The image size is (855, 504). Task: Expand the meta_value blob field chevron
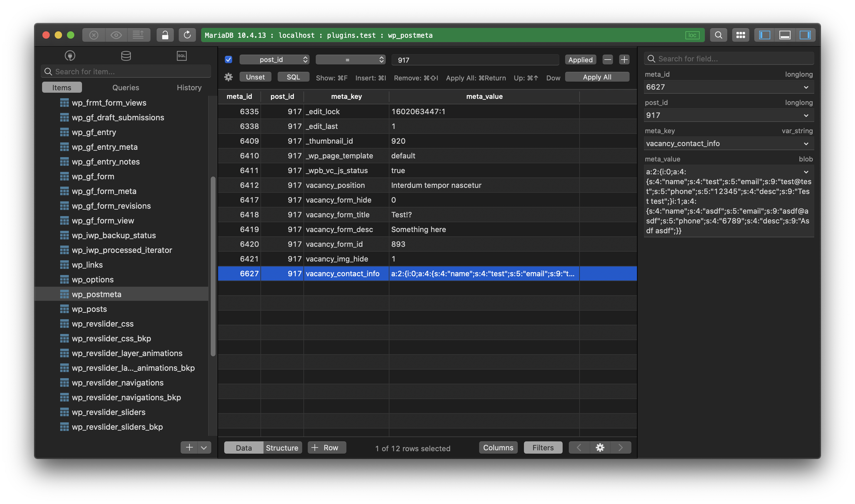[x=806, y=172]
